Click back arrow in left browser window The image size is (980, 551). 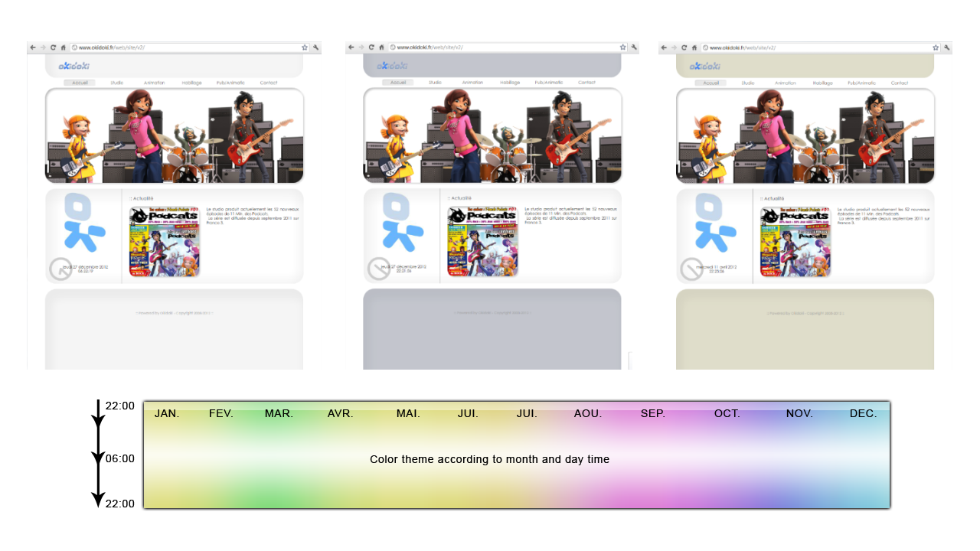(33, 47)
